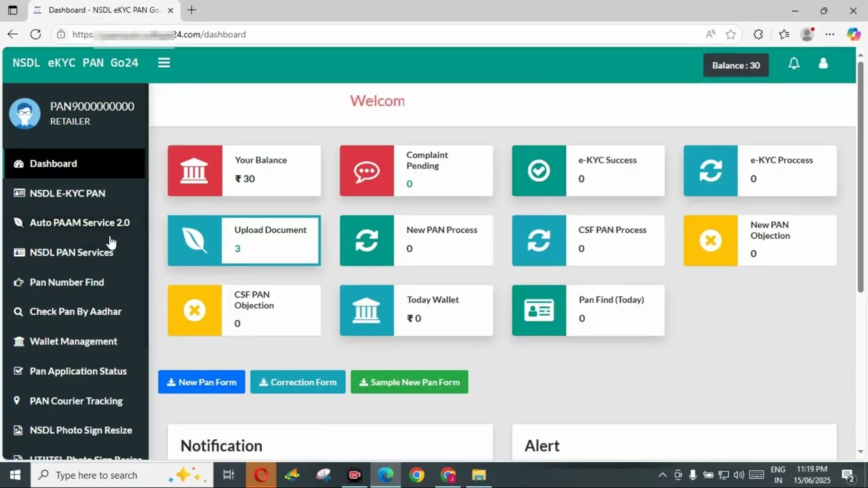Image resolution: width=868 pixels, height=488 pixels.
Task: Click the retailer avatar picture
Action: pos(24,113)
